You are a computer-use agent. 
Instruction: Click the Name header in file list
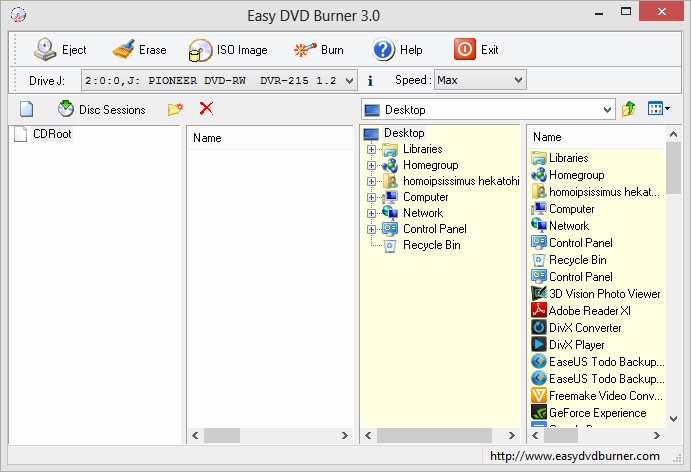point(597,138)
